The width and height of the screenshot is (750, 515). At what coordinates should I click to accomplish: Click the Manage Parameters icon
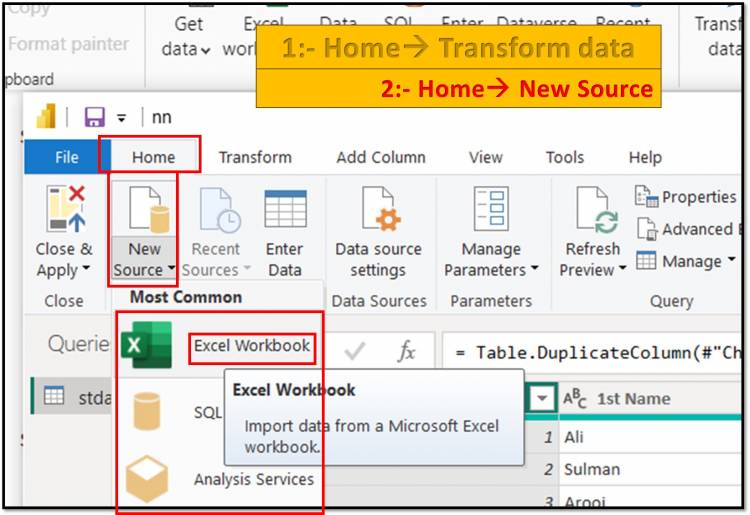pos(491,208)
